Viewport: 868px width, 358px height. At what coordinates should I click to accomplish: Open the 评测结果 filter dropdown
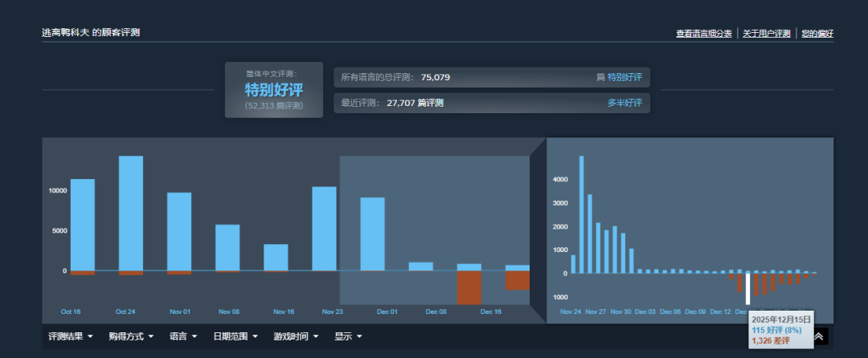point(71,336)
